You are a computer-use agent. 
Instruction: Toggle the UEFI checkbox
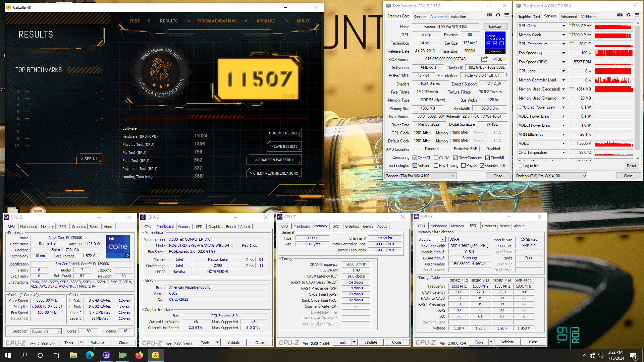pyautogui.click(x=494, y=59)
